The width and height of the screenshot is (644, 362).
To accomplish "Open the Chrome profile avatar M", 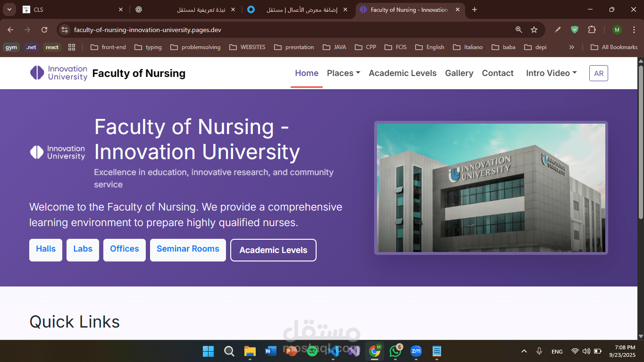I will click(x=617, y=30).
